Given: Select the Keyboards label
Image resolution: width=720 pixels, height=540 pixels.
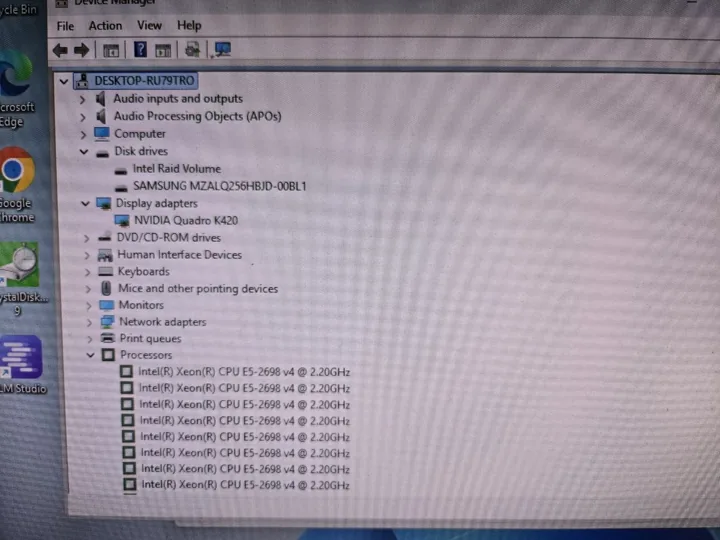Looking at the screenshot, I should [x=144, y=272].
